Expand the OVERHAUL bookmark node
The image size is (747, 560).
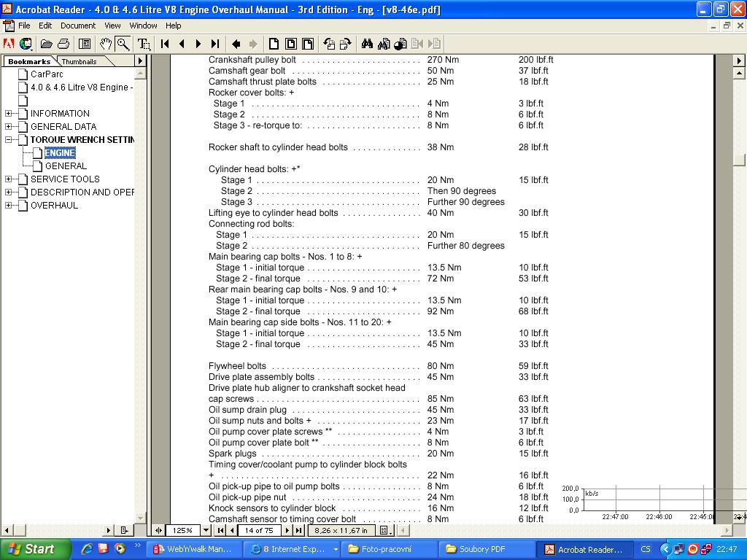(x=9, y=206)
